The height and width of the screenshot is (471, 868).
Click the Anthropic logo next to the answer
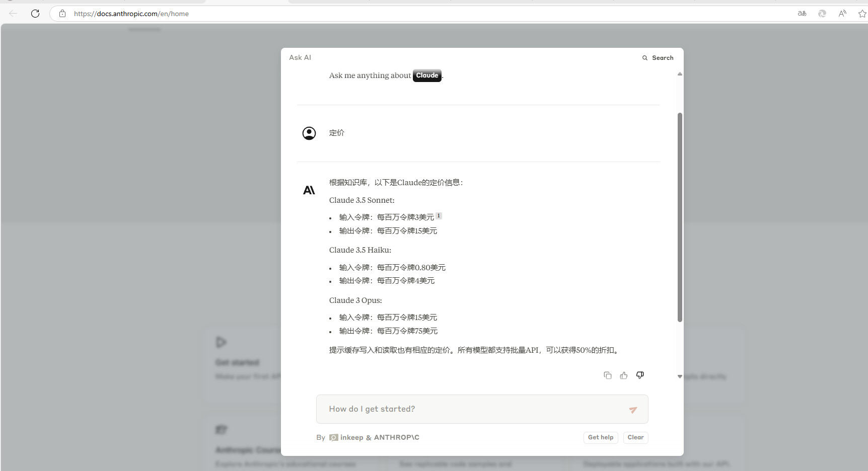309,190
